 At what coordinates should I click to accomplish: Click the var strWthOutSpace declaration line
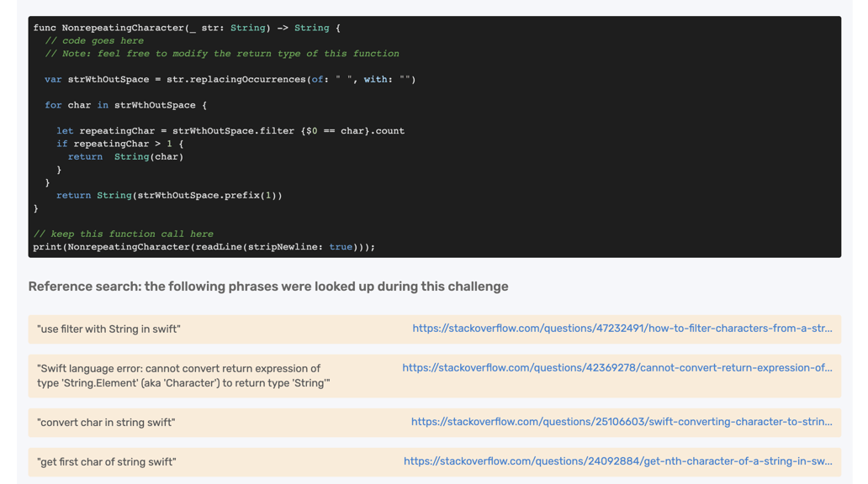(x=230, y=80)
